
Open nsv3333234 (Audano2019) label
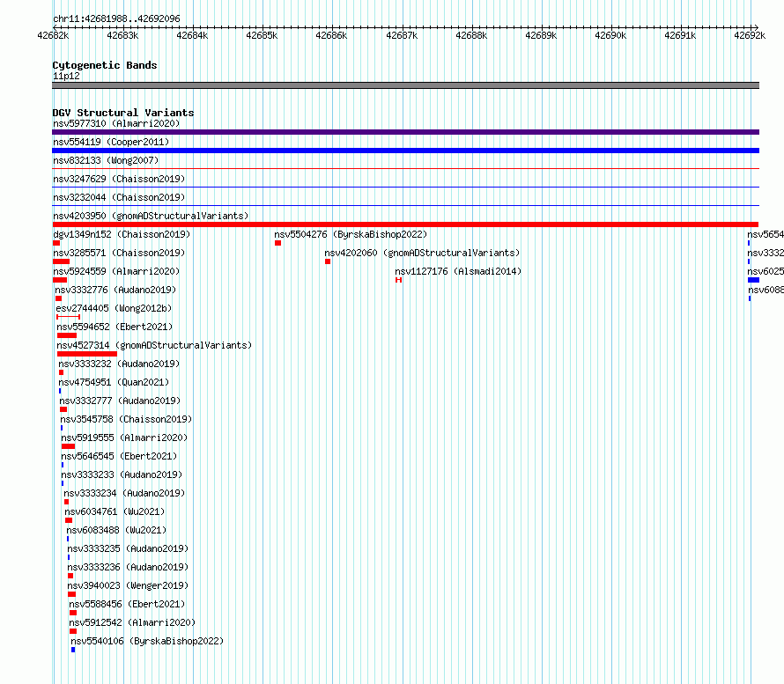(124, 493)
